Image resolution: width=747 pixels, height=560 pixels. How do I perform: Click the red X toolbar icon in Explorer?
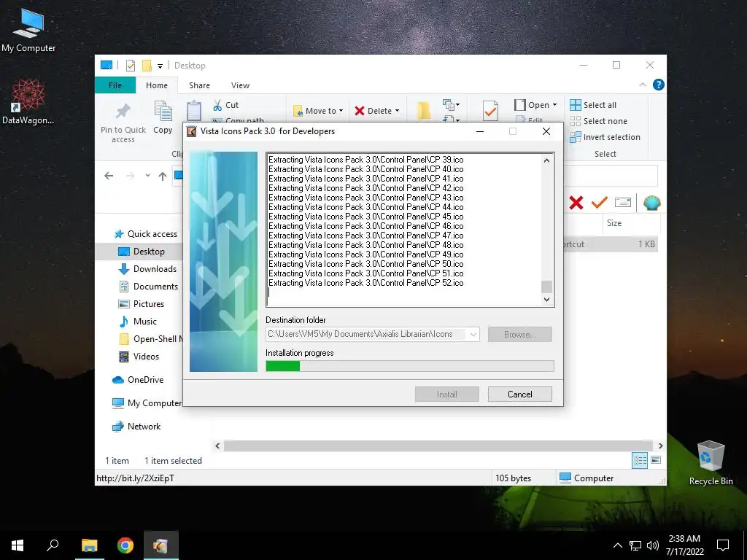(x=576, y=203)
